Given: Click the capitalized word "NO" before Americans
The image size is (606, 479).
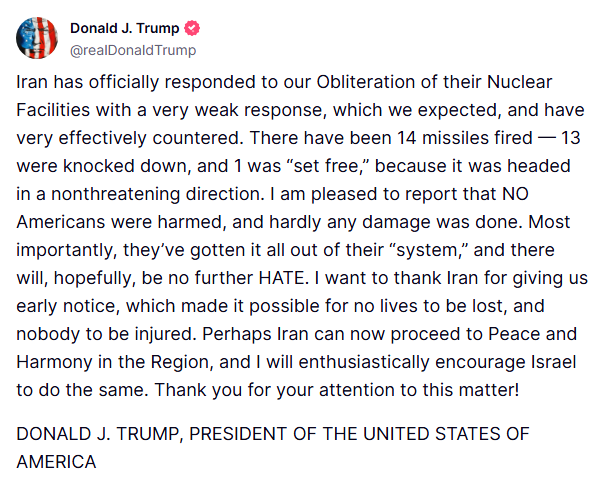Looking at the screenshot, I should (515, 194).
